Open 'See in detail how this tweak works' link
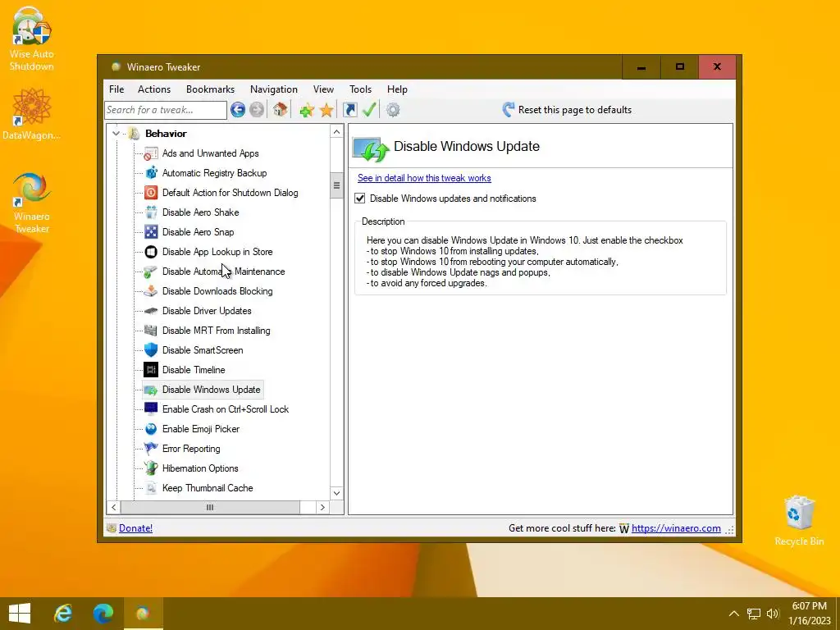 [x=424, y=178]
